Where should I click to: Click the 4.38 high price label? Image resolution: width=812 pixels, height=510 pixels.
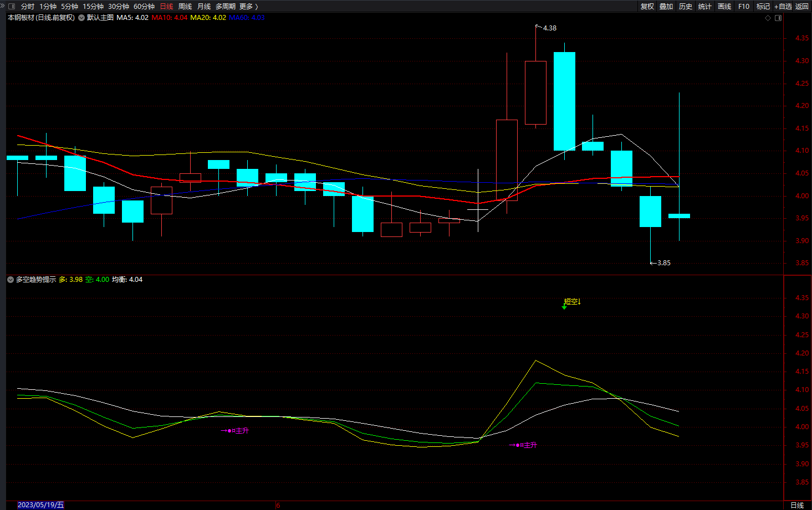tap(550, 28)
